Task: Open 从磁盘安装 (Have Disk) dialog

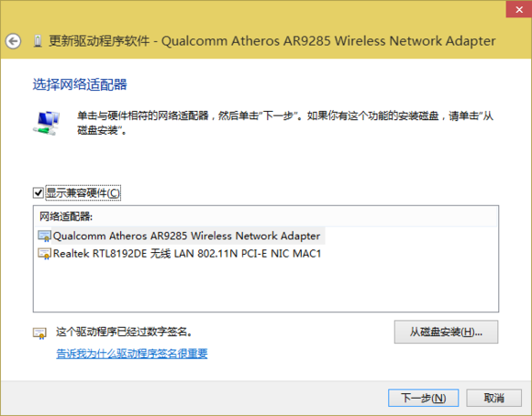Action: [x=446, y=332]
